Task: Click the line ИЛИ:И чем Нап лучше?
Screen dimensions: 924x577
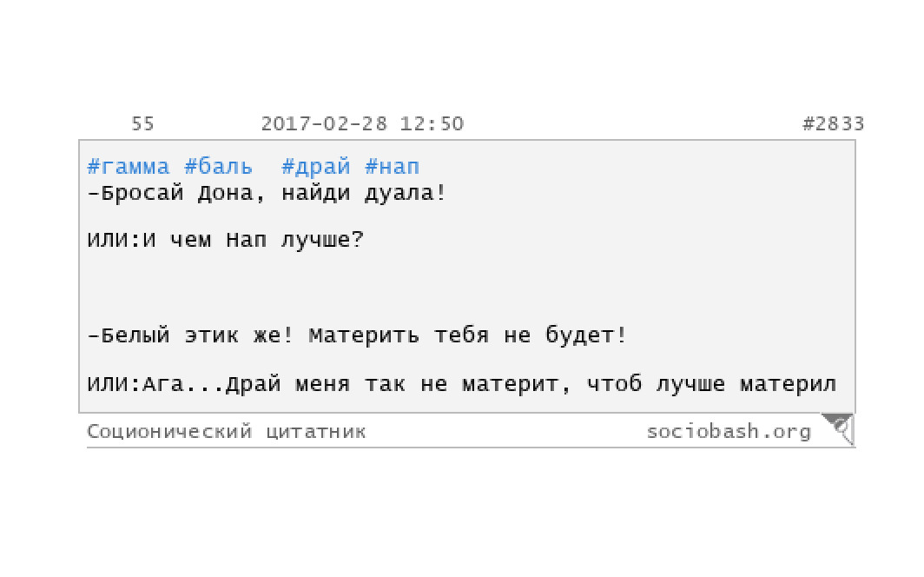Action: coord(226,240)
